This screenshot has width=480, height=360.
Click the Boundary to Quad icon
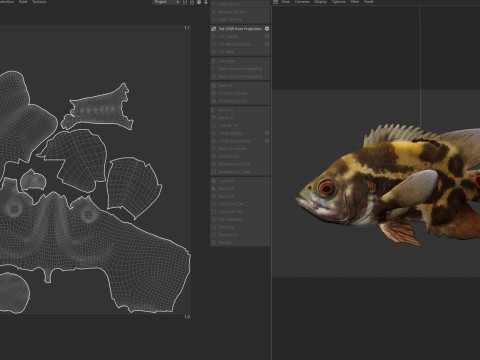tap(214, 172)
